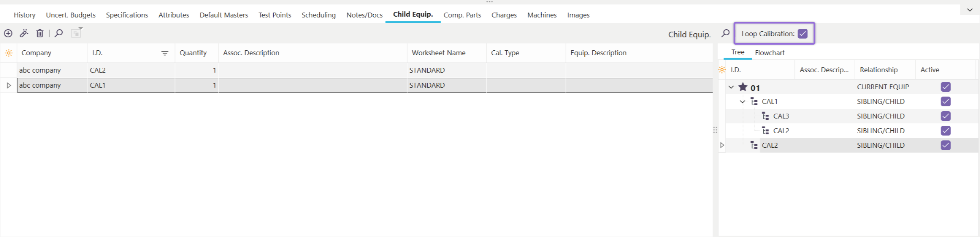980x237 pixels.
Task: Switch to the Flowchart tab
Action: [769, 53]
